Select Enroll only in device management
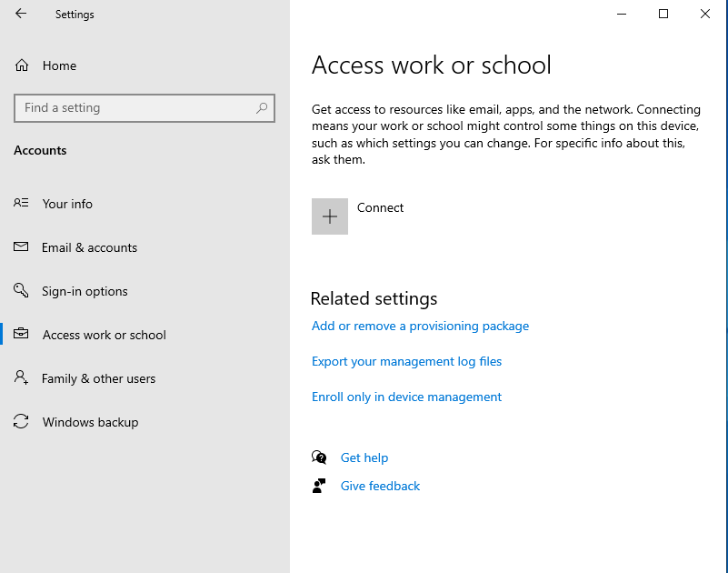Screen dimensions: 728x573 click(406, 397)
